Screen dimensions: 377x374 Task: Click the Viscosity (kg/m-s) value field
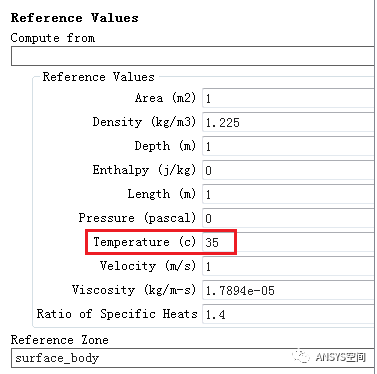click(x=288, y=290)
